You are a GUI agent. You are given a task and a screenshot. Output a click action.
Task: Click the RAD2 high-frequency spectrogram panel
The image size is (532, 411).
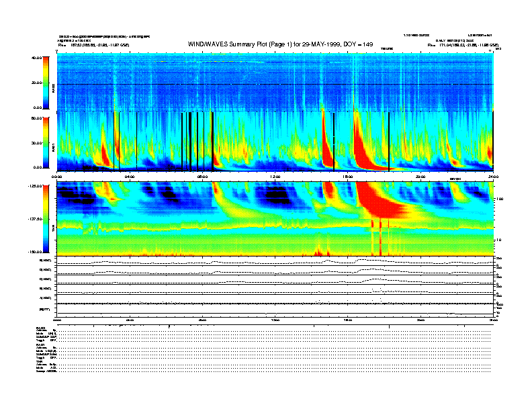[275, 82]
